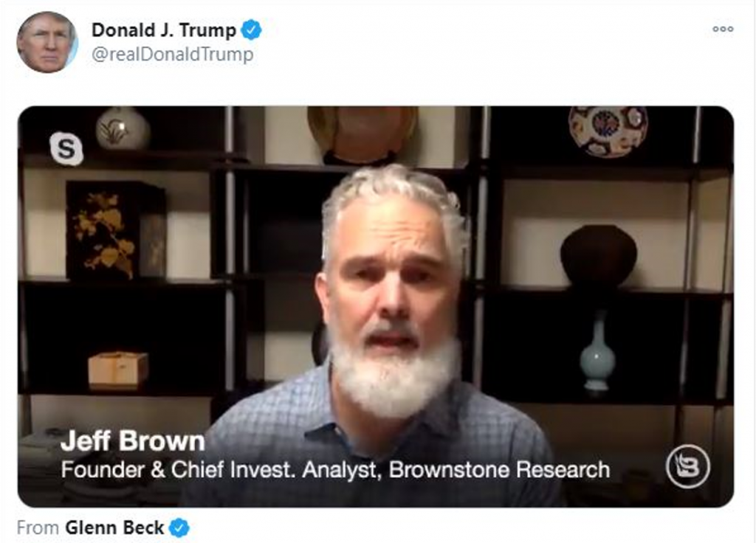
Task: Click the tweet author's profile picture
Action: 47,42
